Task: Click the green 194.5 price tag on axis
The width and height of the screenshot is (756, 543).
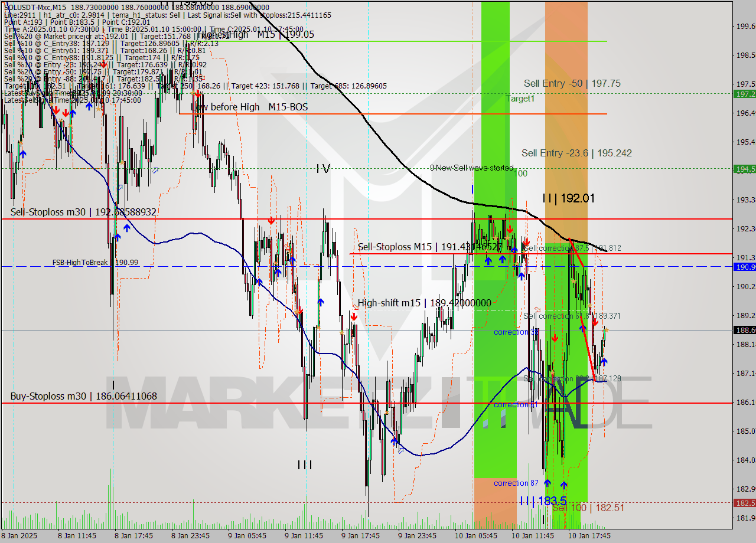Action: pyautogui.click(x=744, y=169)
